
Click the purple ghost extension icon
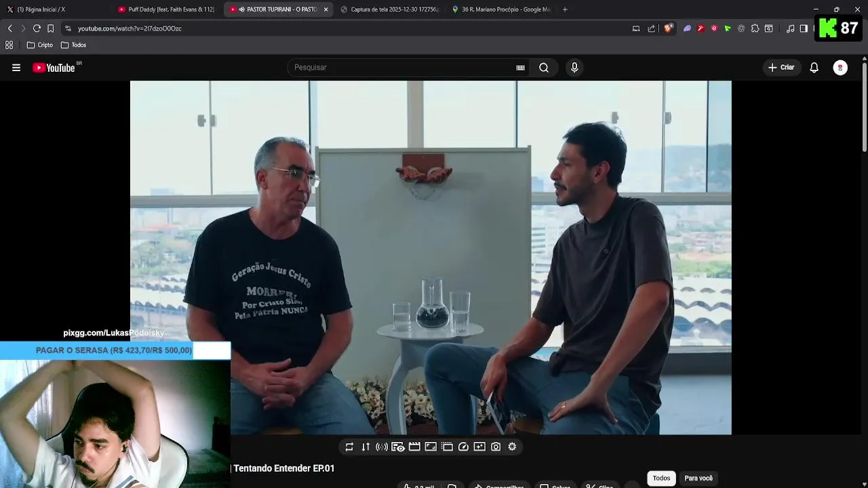[x=687, y=28]
